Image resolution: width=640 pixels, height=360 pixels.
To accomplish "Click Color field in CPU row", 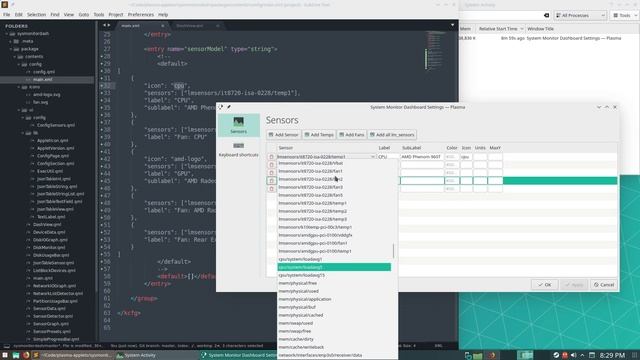I will [x=451, y=157].
